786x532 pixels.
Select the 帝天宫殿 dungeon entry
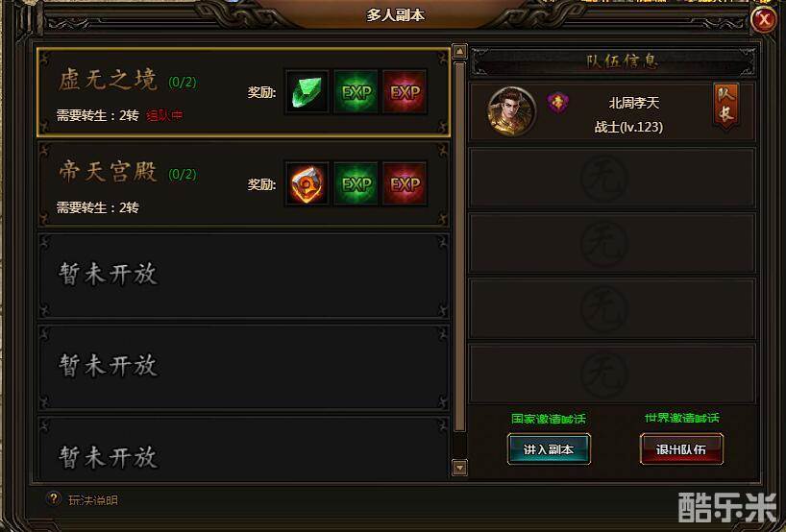[x=244, y=183]
